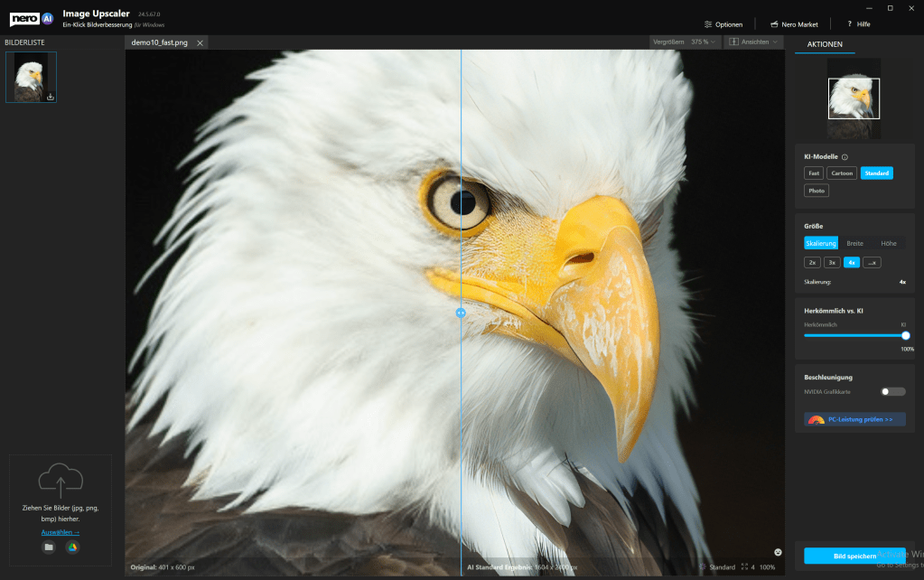
Task: Choose the 2x scaling option
Action: coord(813,262)
